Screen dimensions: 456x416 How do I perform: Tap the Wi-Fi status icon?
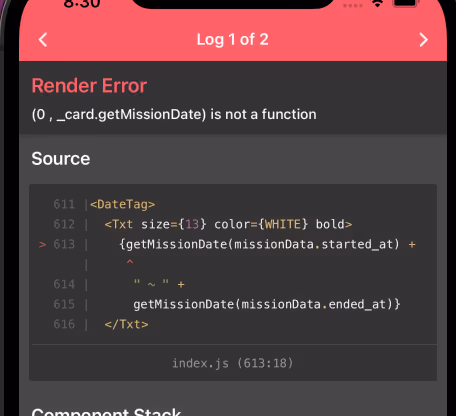377,4
